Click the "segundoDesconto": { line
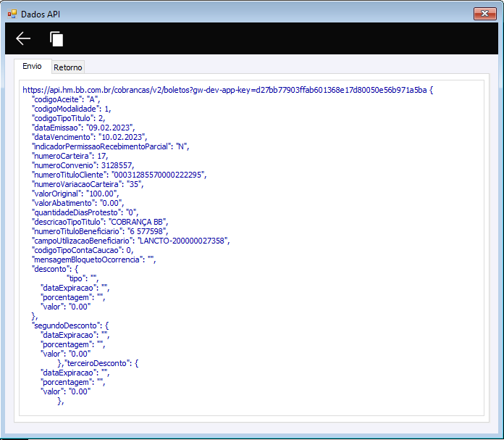504x440 pixels. [x=70, y=325]
